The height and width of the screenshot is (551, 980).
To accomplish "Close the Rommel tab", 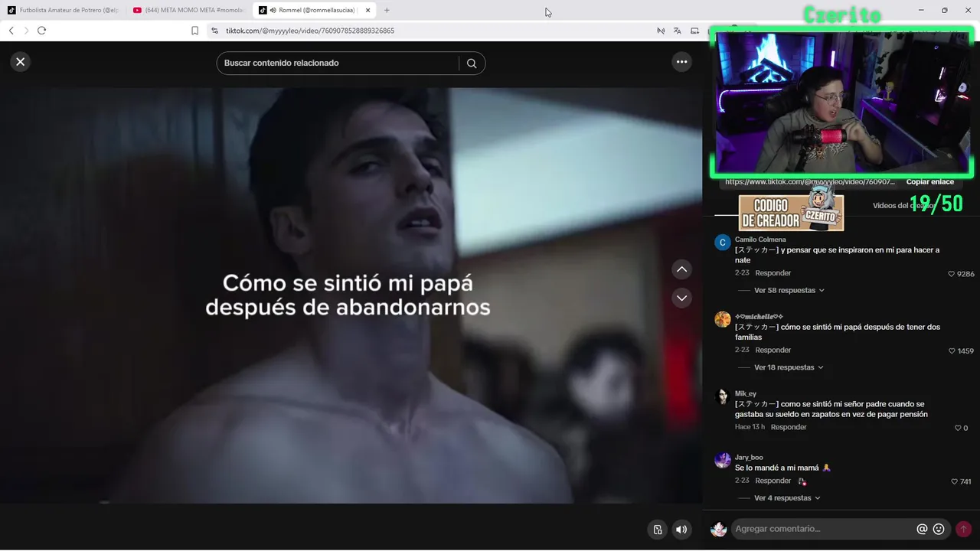I will click(x=367, y=10).
